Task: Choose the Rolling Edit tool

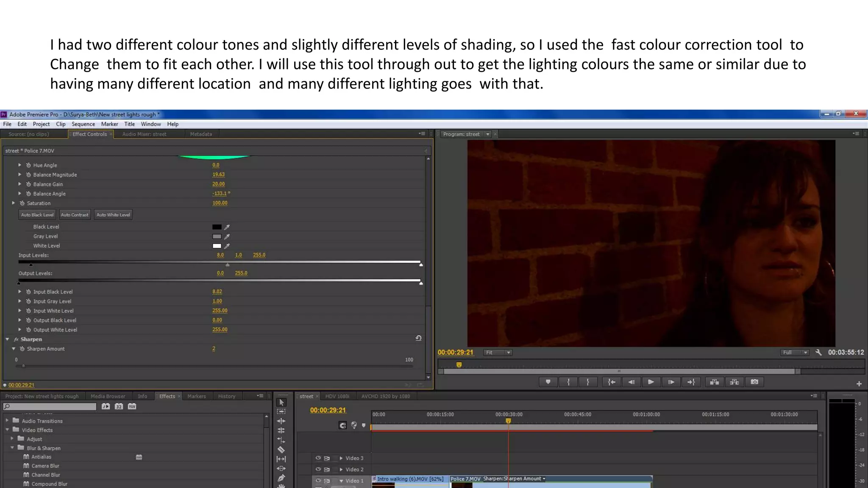Action: click(281, 430)
